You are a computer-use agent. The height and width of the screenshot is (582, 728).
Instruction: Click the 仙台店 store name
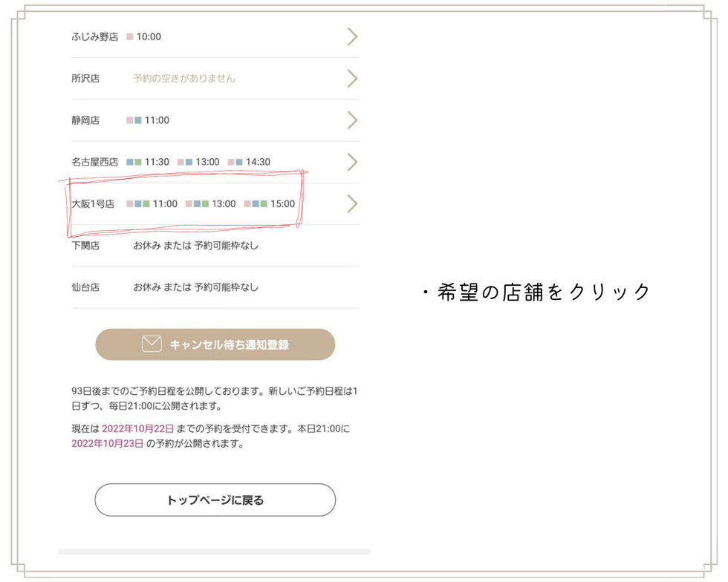pos(85,287)
